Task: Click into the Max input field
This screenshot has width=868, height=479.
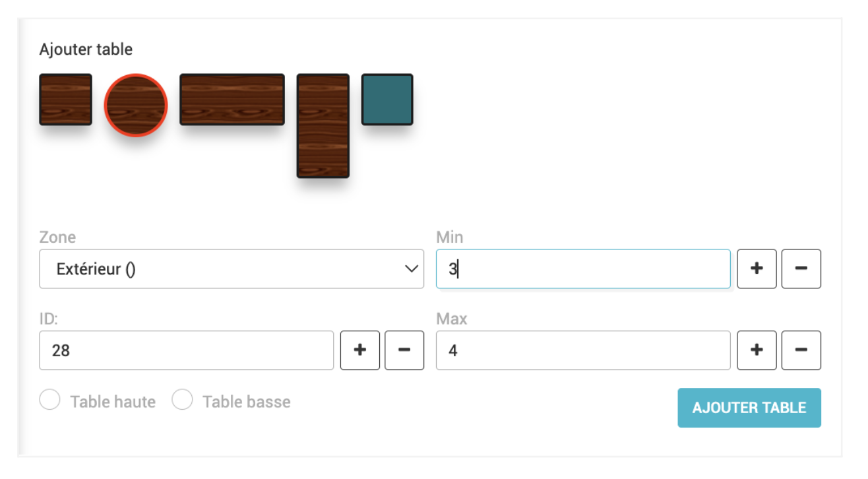Action: pyautogui.click(x=583, y=350)
